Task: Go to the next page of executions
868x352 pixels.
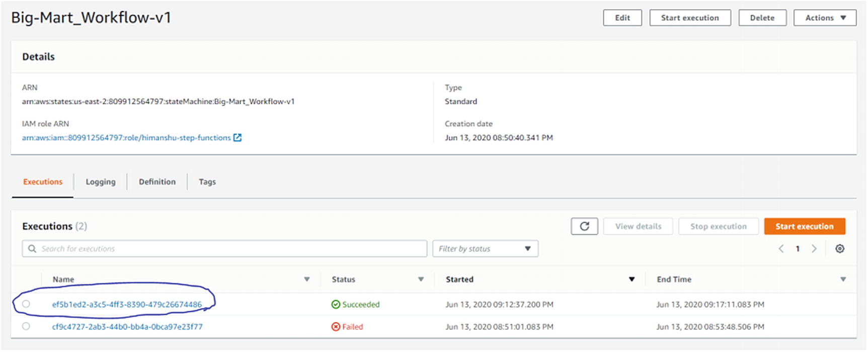Action: pyautogui.click(x=814, y=249)
